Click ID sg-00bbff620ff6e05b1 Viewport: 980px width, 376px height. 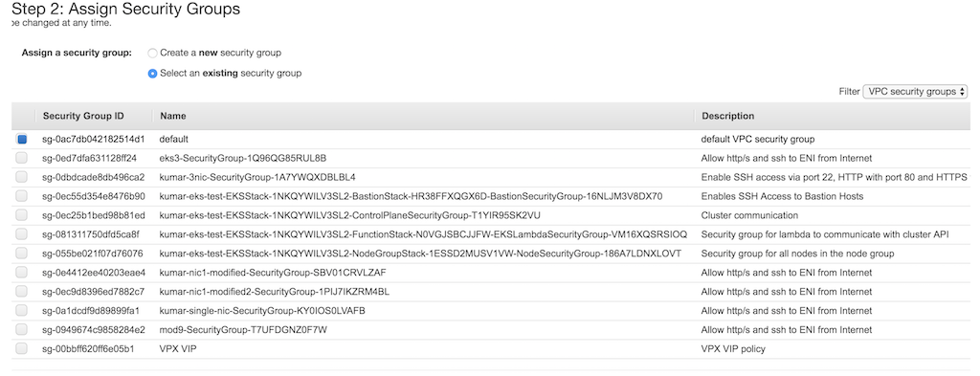pos(88,348)
